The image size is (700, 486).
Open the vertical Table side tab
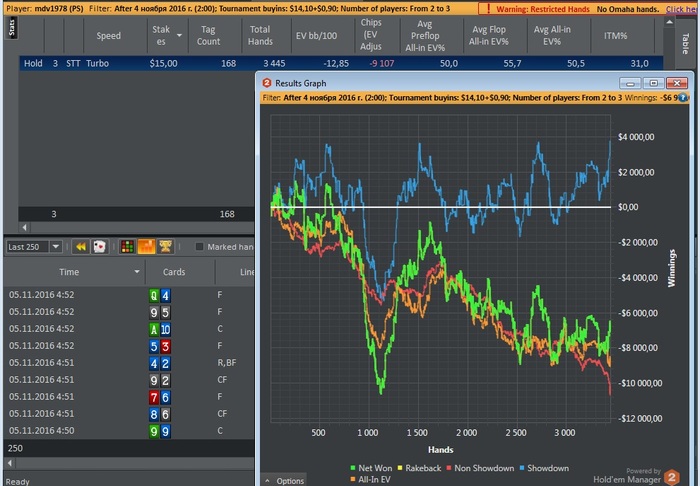685,44
